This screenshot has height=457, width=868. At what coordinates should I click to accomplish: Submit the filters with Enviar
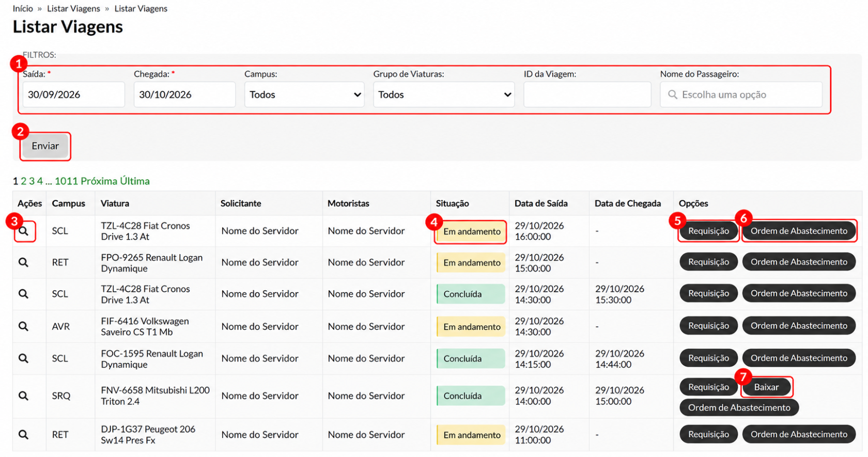click(45, 146)
